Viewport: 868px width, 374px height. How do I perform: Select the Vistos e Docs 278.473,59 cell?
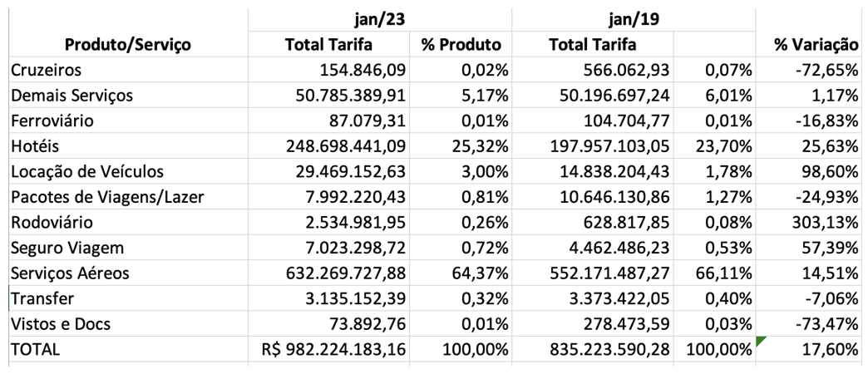click(x=593, y=323)
